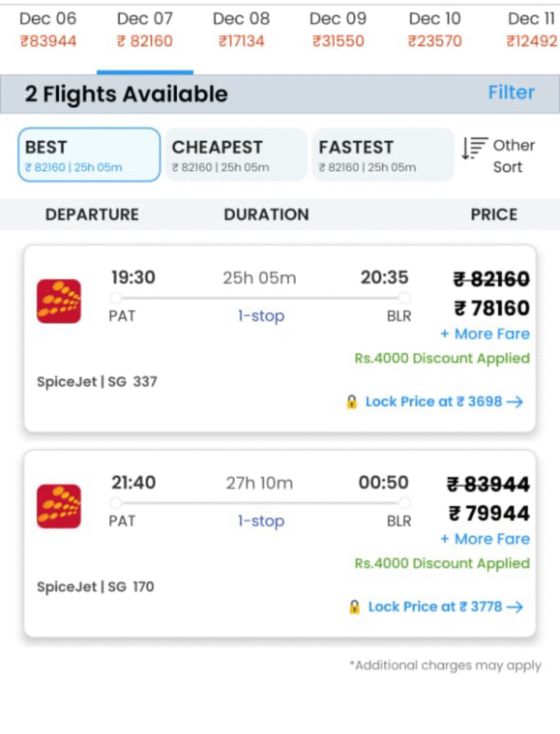Click arrow after Lock Price at ₹ 3778
This screenshot has width=560, height=734.
514,607
